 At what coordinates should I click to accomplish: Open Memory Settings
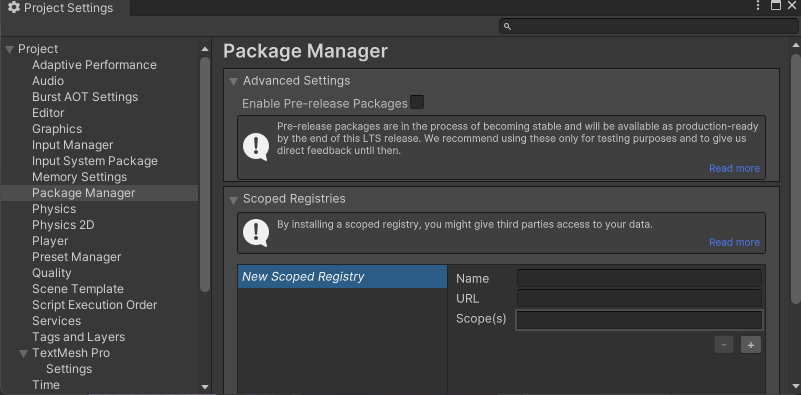click(79, 177)
